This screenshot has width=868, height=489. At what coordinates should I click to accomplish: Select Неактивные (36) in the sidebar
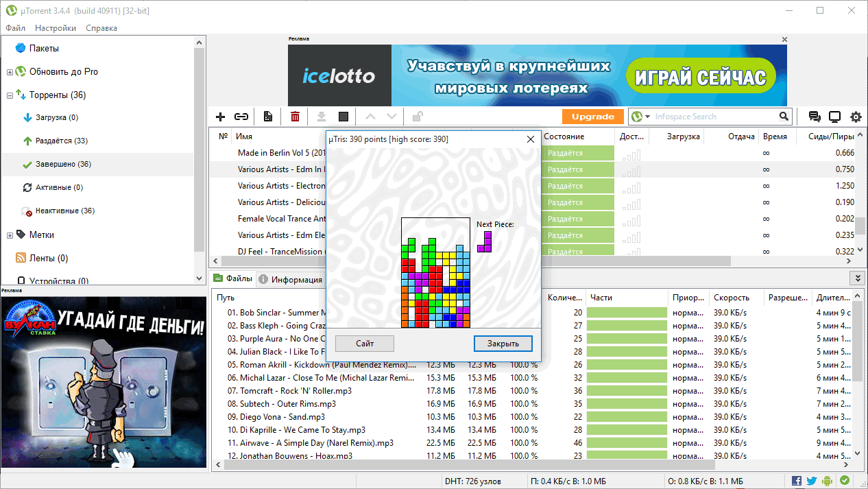[x=65, y=211]
